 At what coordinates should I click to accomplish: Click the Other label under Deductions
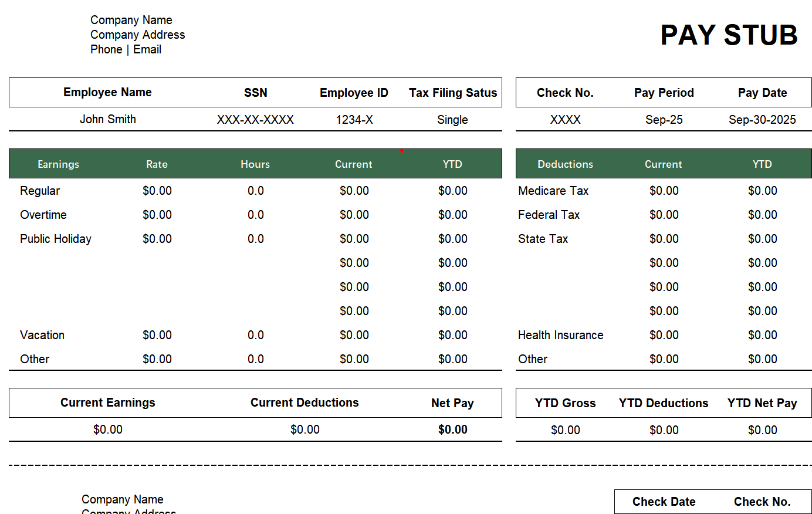(533, 359)
